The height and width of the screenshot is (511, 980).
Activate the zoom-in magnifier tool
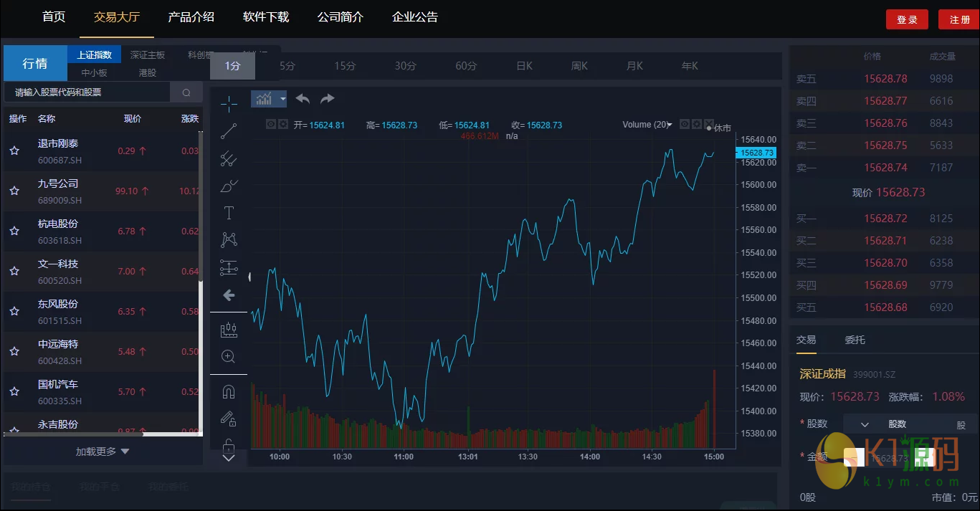pyautogui.click(x=229, y=357)
